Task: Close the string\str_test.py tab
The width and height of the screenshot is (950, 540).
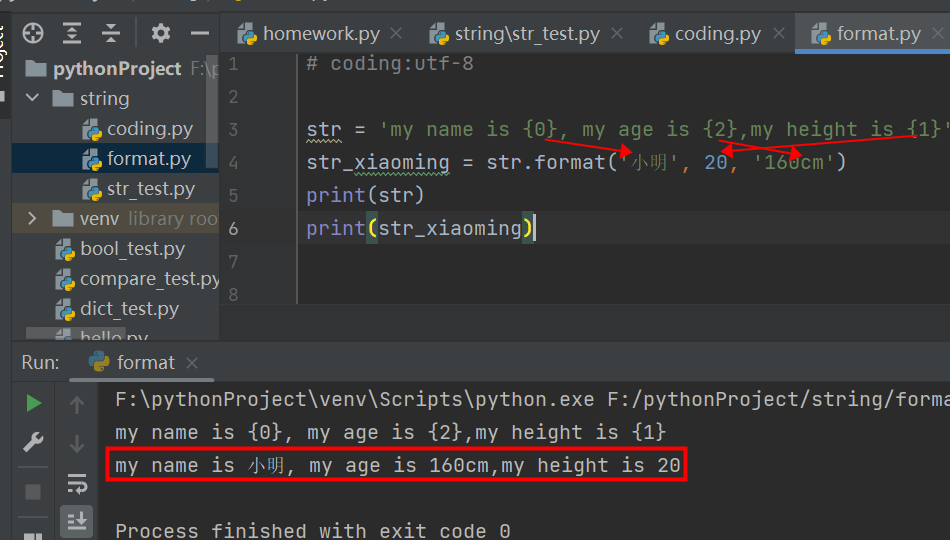Action: tap(619, 34)
